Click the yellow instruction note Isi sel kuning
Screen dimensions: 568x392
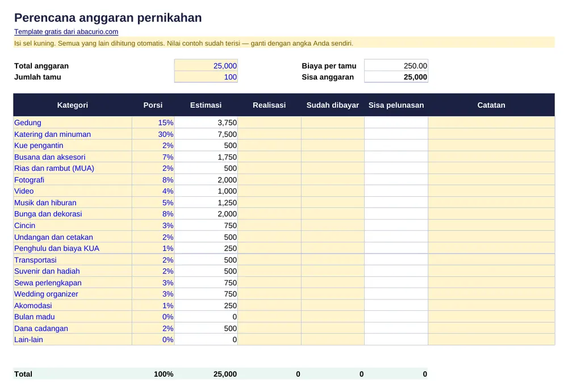pyautogui.click(x=284, y=43)
